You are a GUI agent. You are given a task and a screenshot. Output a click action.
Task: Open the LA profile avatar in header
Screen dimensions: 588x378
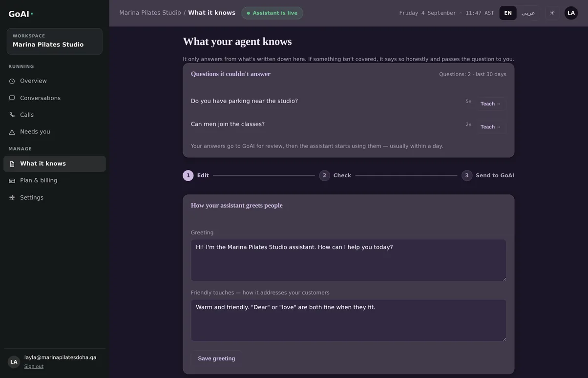(571, 13)
